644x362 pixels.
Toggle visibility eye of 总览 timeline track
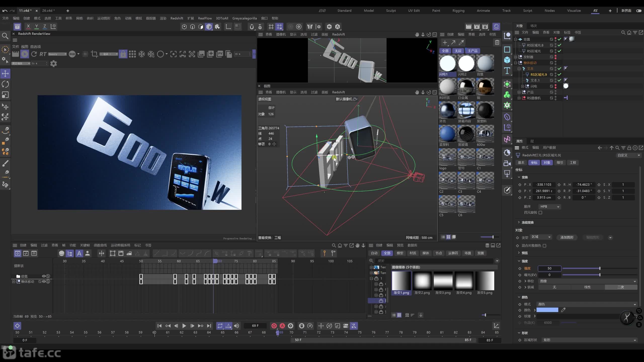pos(44,276)
